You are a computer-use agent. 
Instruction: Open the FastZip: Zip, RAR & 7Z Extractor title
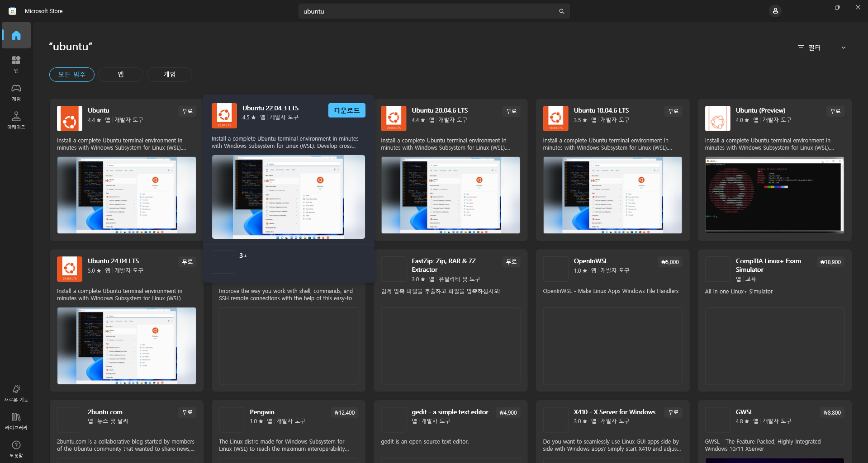[x=443, y=265]
